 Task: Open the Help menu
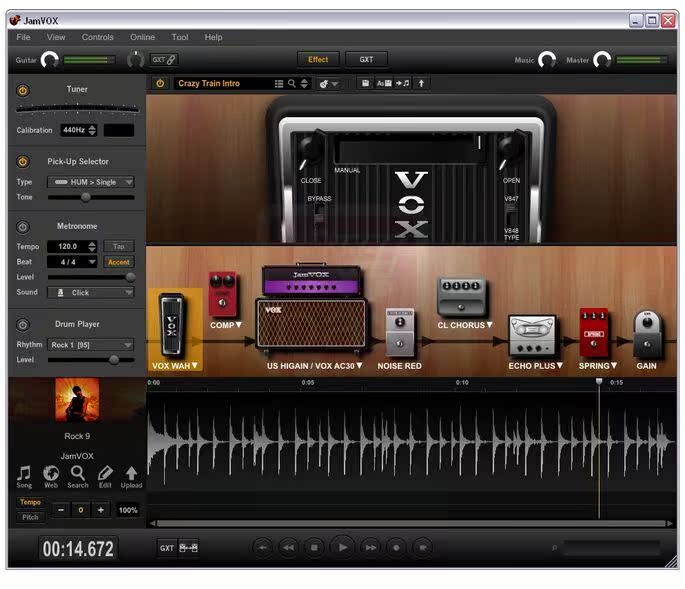[x=213, y=37]
